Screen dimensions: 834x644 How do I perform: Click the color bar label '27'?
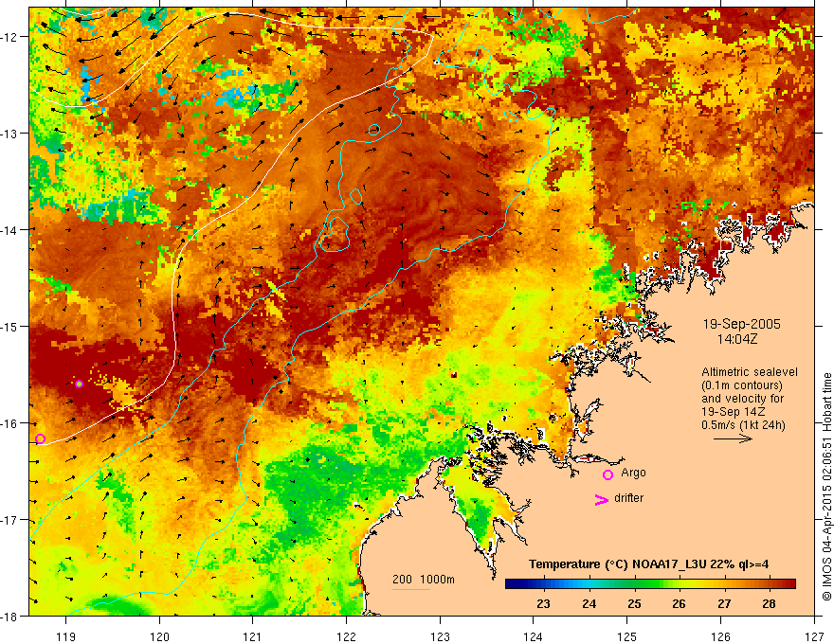tap(724, 604)
